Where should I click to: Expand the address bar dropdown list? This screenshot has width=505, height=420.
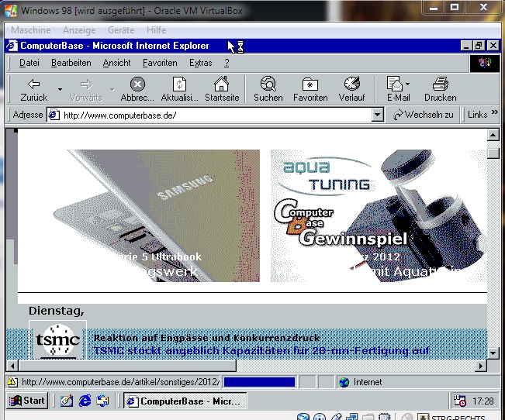(x=378, y=115)
